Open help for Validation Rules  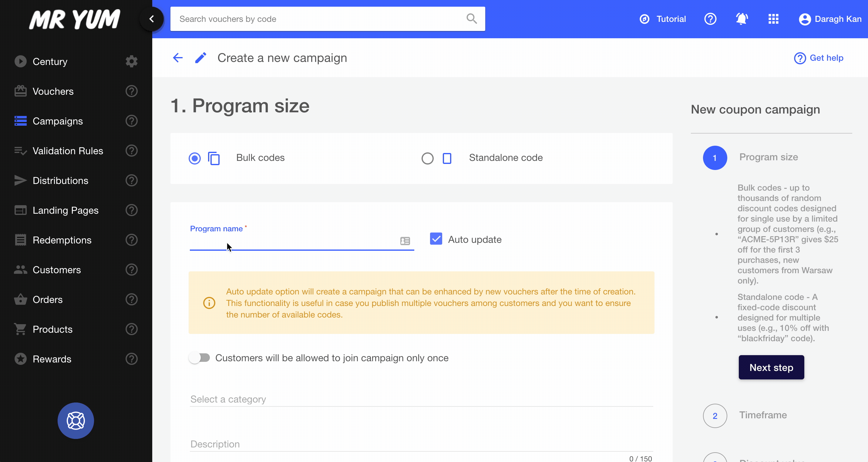[x=131, y=150]
